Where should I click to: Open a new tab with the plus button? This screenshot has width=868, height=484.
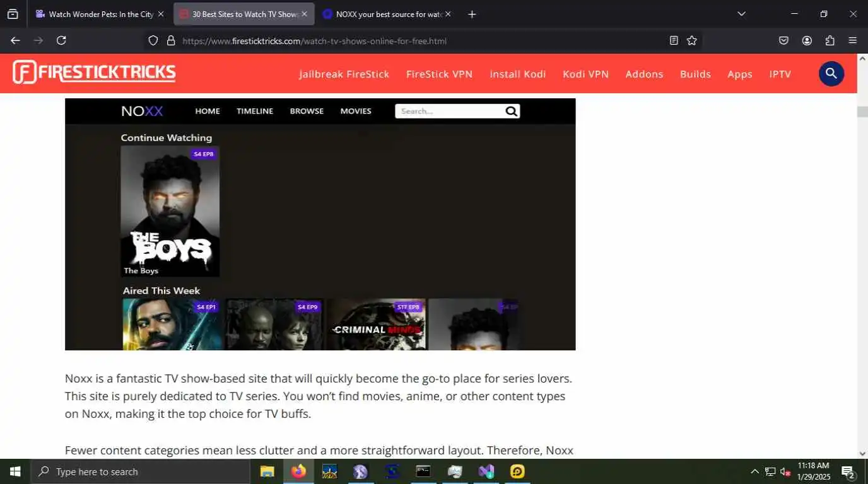click(x=472, y=14)
